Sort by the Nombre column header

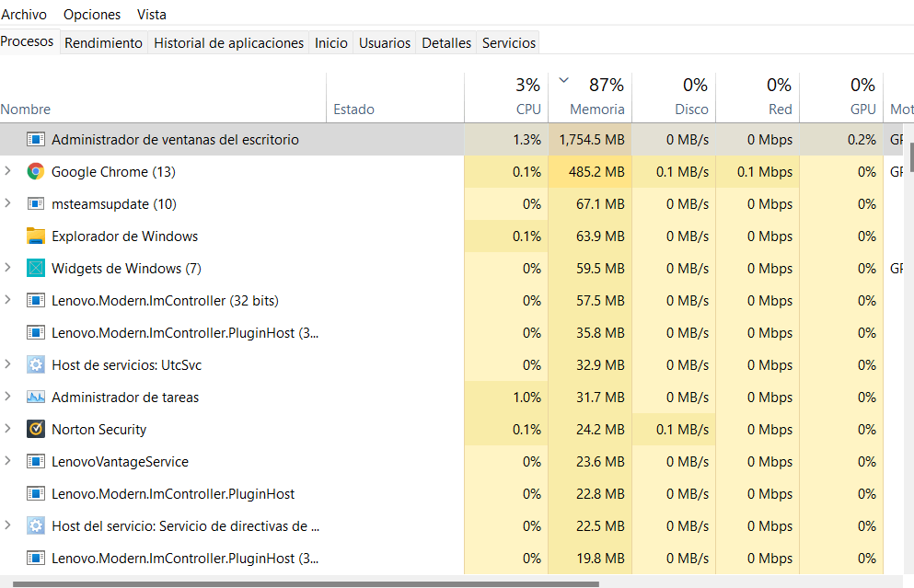coord(163,98)
